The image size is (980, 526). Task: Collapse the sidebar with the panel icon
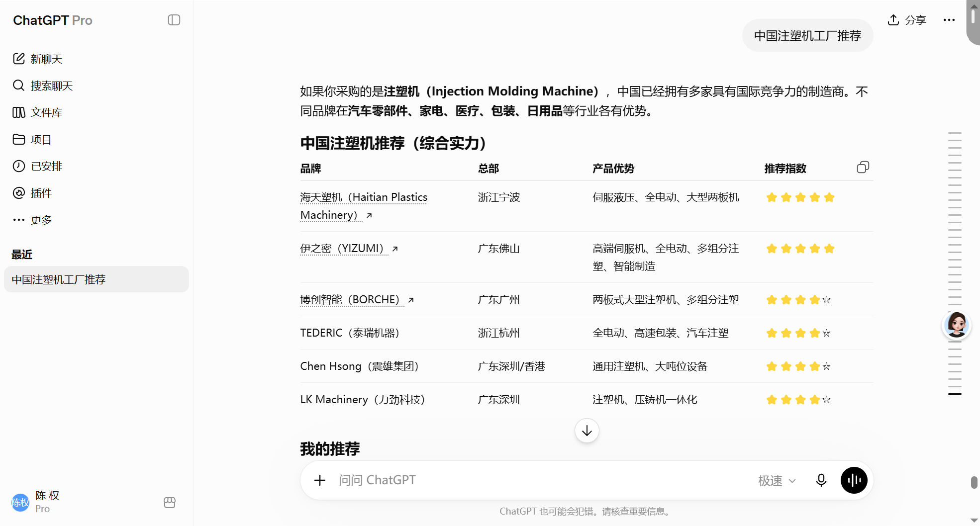point(174,20)
